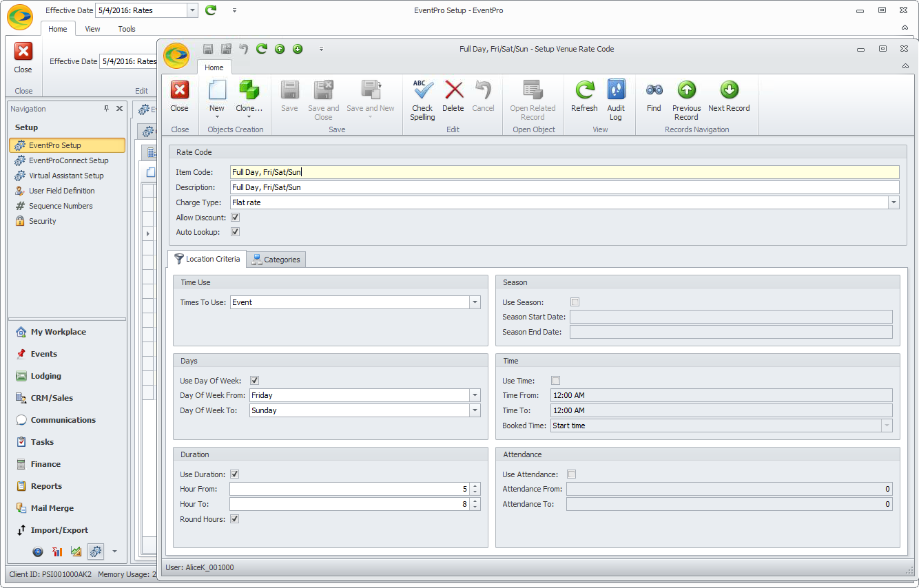Open Reports navigation group
This screenshot has width=919, height=588.
tap(67, 486)
